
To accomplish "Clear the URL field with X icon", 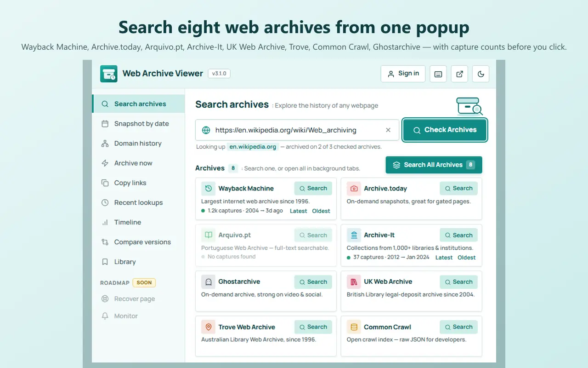I will click(x=388, y=130).
